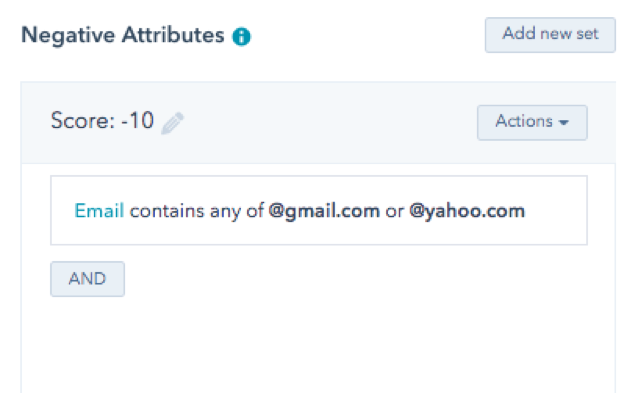
Task: Select the -10 score value
Action: (138, 121)
